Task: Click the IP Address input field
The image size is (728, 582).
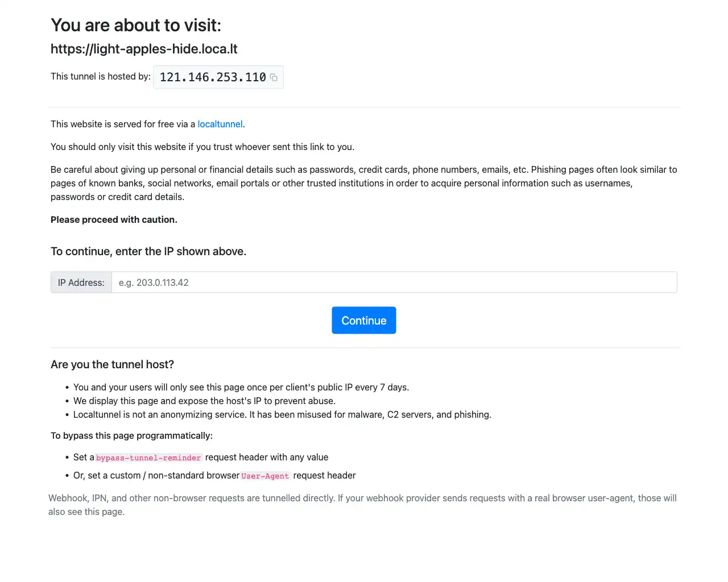Action: 394,282
